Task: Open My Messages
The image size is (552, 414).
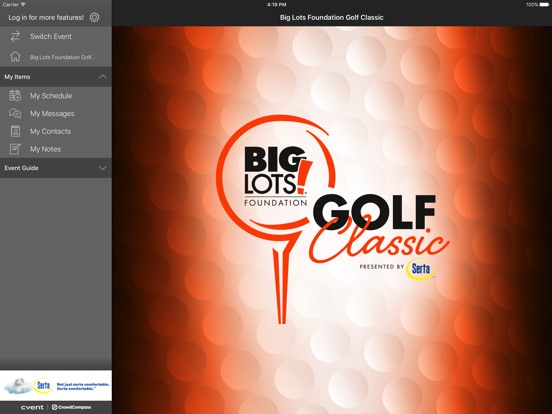Action: coord(56,113)
